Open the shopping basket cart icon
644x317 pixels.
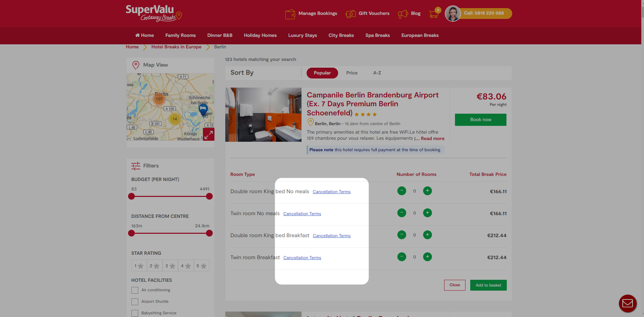coord(433,14)
